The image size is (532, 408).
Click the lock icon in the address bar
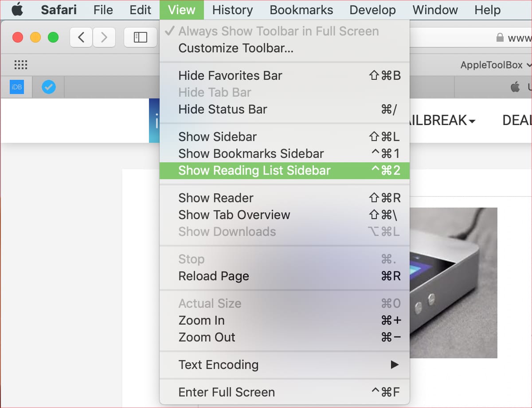point(500,38)
